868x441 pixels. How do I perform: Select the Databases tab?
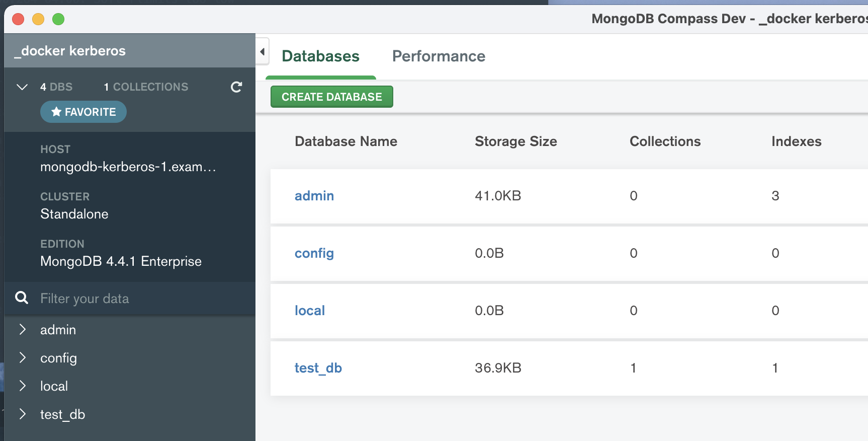[320, 56]
